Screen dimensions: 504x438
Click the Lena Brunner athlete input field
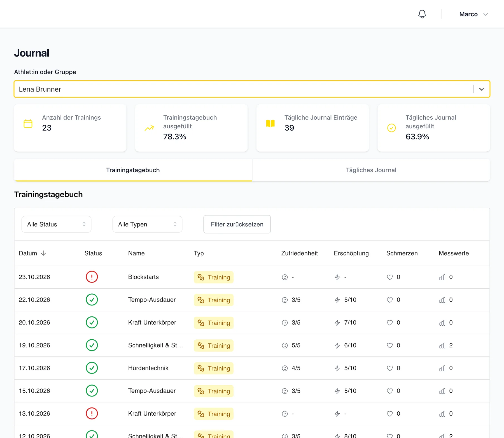[x=244, y=89]
